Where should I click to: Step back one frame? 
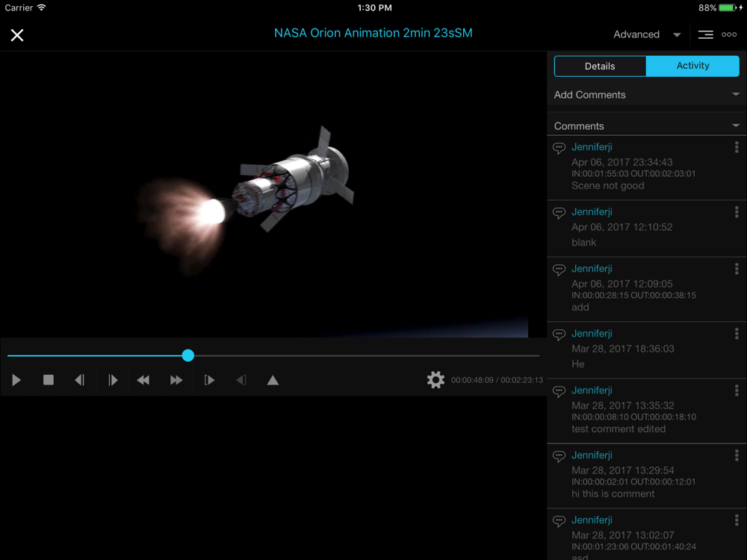point(80,380)
